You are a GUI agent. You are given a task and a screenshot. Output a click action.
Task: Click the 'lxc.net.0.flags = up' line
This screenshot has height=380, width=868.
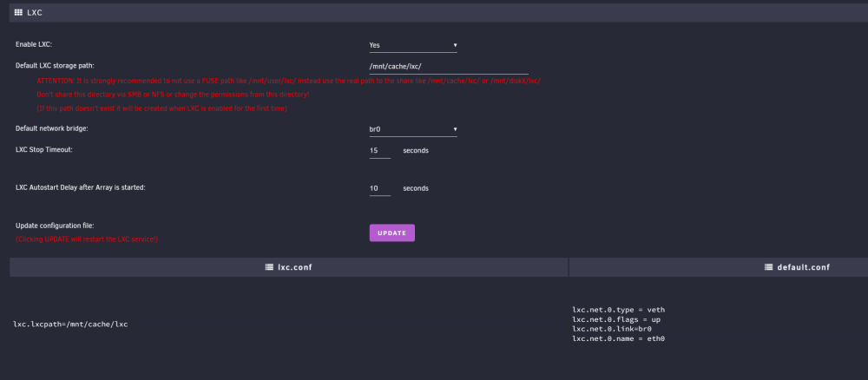pos(616,319)
